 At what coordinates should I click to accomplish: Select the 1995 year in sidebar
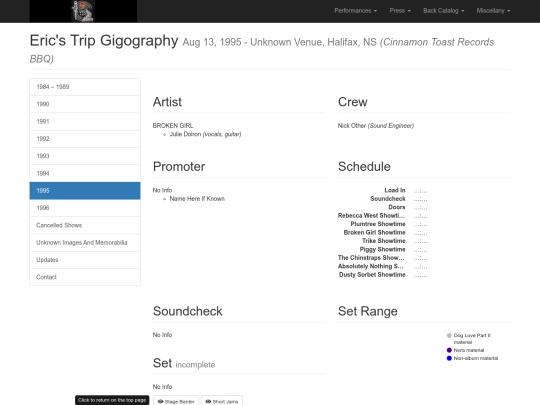click(85, 190)
